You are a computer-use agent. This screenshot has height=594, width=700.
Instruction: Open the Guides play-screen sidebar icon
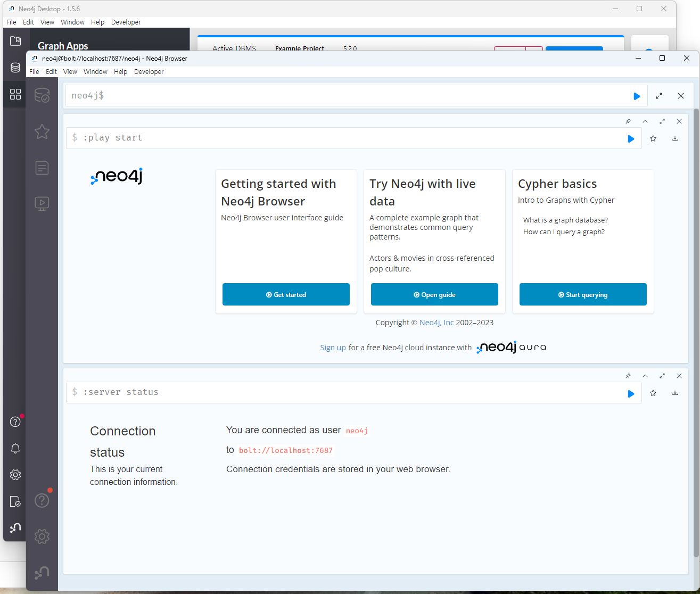42,203
